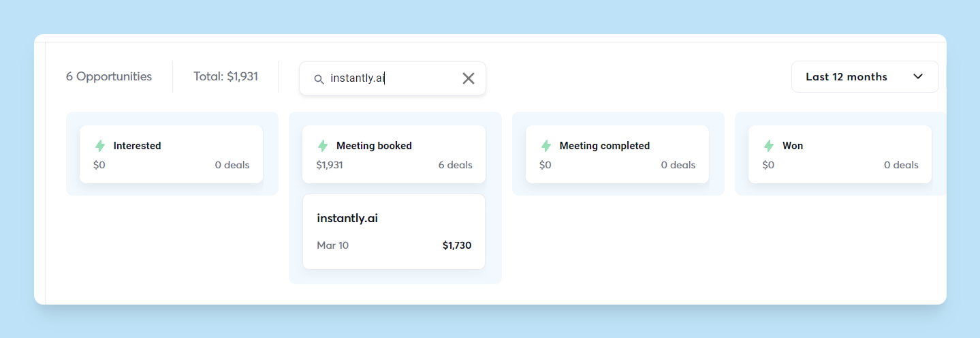Screen dimensions: 980x338
Task: Click 0 deals count under Won
Action: click(901, 165)
